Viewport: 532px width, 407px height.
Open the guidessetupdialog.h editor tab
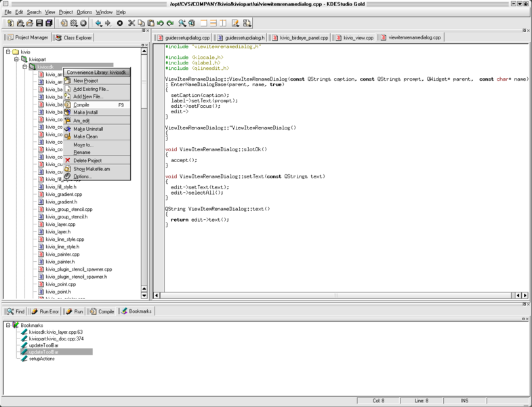point(241,38)
